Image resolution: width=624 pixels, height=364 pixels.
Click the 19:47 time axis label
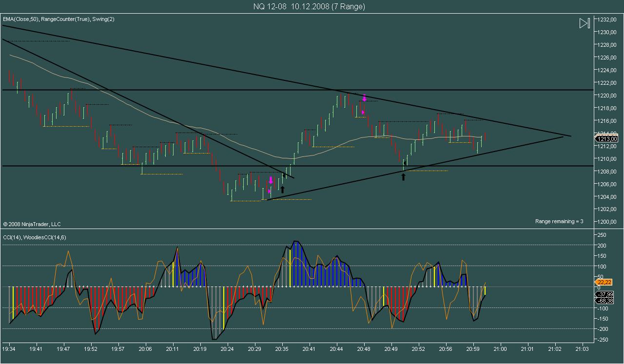tap(63, 349)
